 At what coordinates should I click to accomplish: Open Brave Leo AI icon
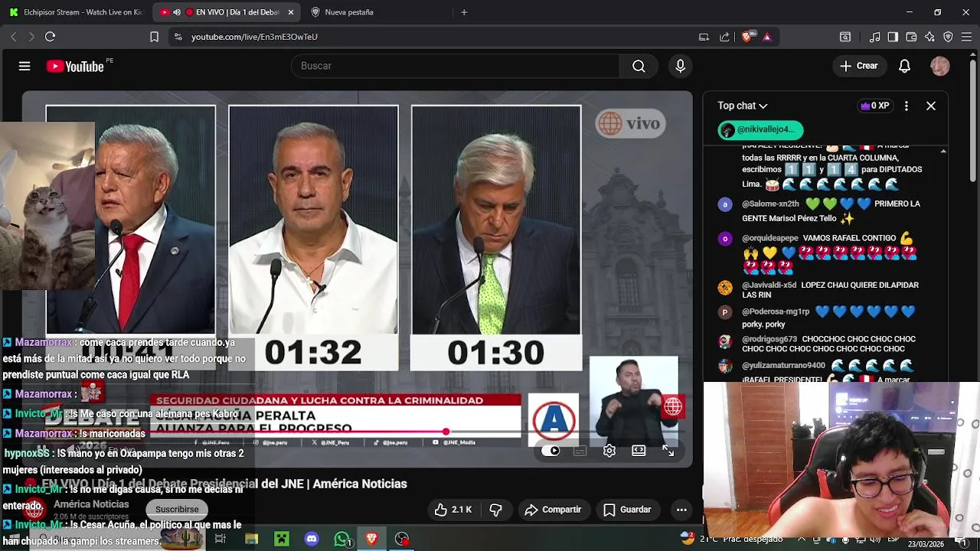point(929,37)
